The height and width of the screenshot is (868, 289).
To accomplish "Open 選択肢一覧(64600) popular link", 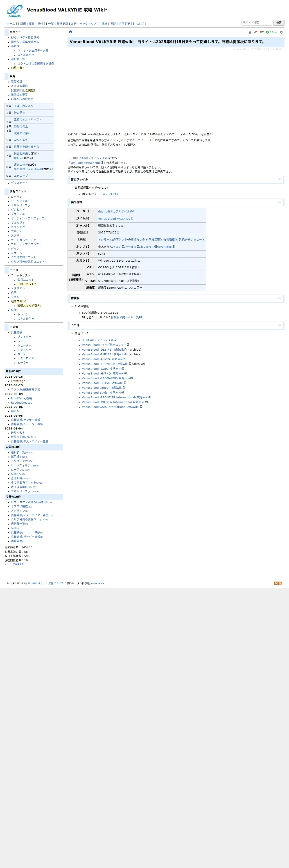I will 22,452.
